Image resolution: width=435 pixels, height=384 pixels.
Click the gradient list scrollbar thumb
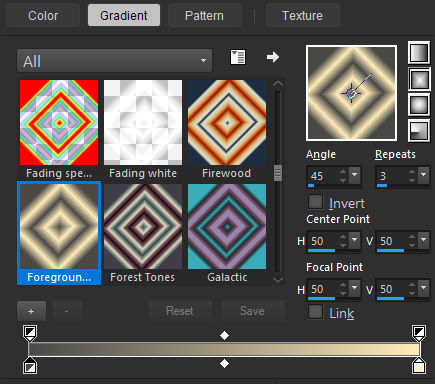(x=278, y=173)
